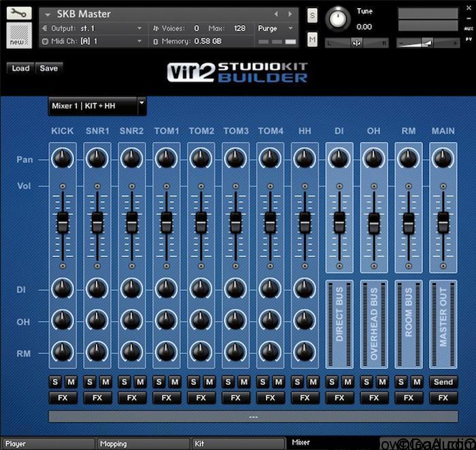Mute the SNR2 channel
The width and height of the screenshot is (476, 450).
coord(140,382)
